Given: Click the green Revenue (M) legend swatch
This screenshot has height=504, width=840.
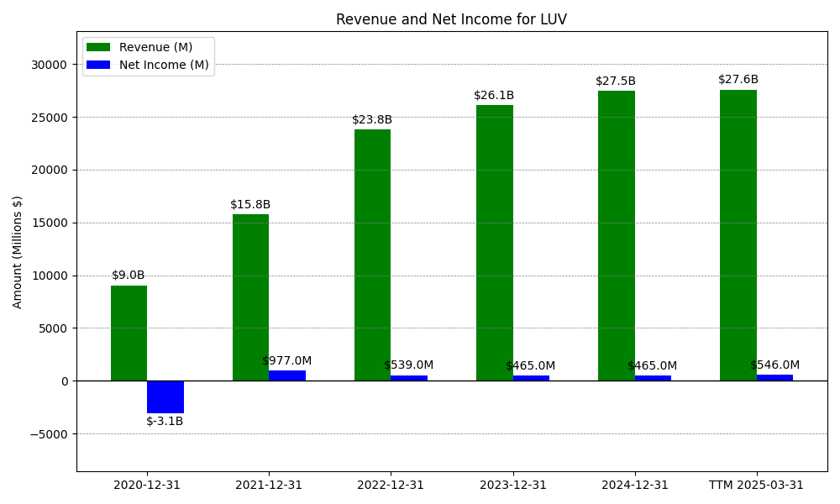Looking at the screenshot, I should click(98, 47).
